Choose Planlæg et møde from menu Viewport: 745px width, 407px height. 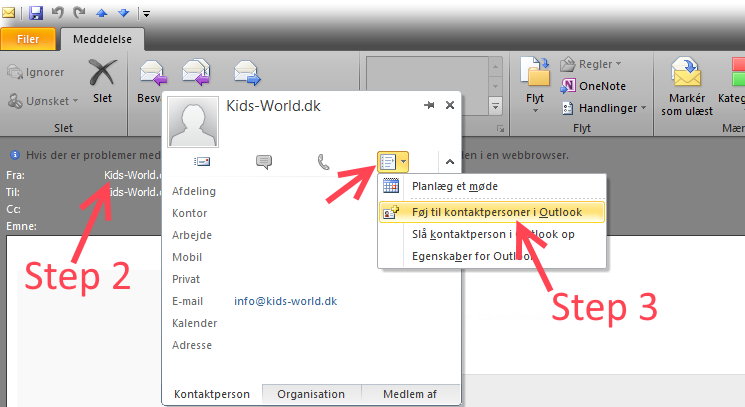pyautogui.click(x=492, y=186)
